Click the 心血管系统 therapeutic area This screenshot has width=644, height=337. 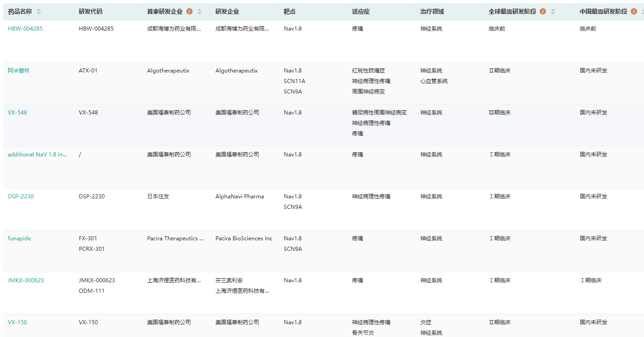point(434,81)
